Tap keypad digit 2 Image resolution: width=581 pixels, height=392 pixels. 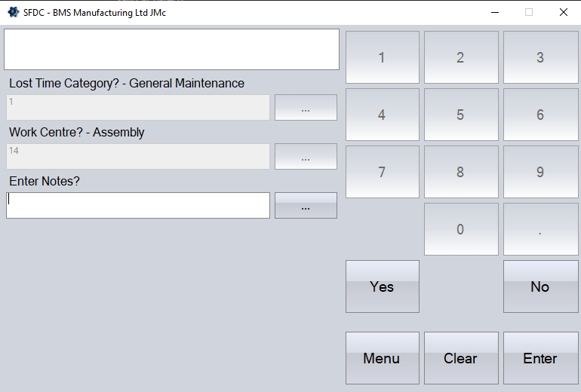(x=461, y=57)
